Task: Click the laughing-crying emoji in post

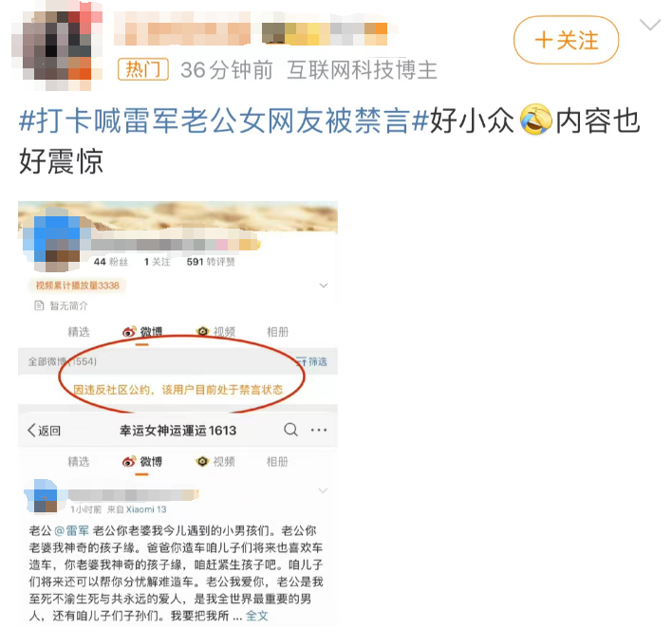Action: [x=535, y=120]
